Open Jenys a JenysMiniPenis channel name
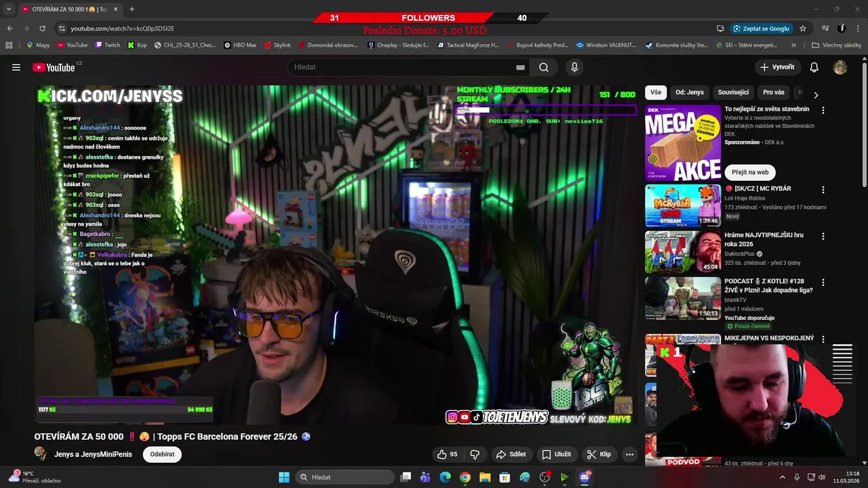The image size is (868, 488). [x=93, y=454]
